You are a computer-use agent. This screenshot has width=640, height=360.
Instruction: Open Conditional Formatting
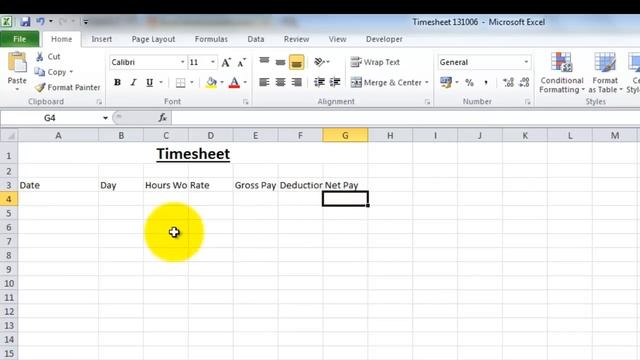562,73
